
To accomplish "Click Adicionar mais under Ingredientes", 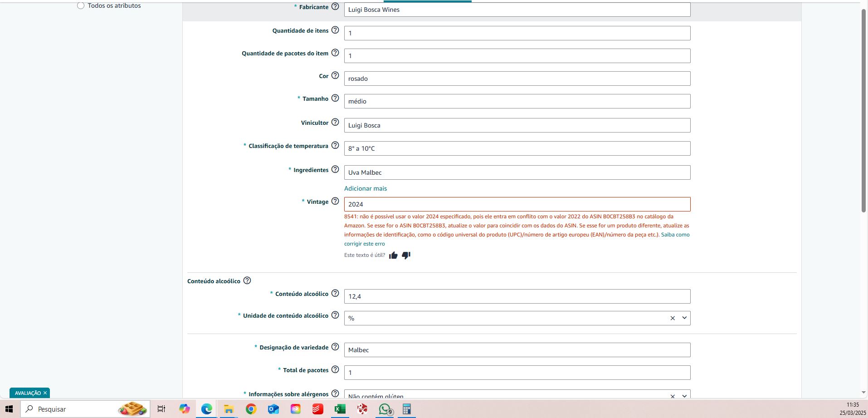I will click(x=366, y=188).
